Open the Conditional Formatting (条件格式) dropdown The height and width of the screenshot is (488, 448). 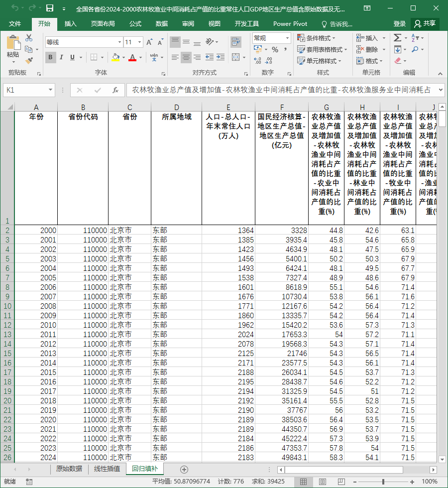(x=317, y=38)
